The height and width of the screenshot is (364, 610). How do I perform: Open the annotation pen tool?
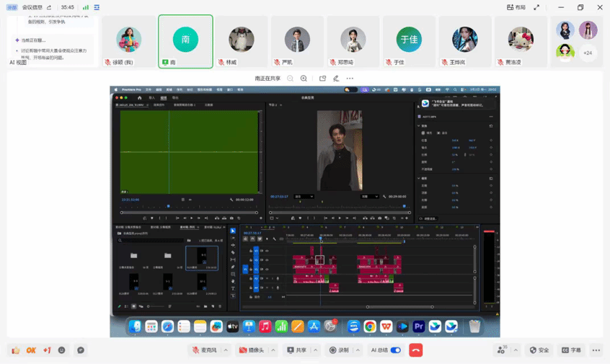click(x=336, y=79)
